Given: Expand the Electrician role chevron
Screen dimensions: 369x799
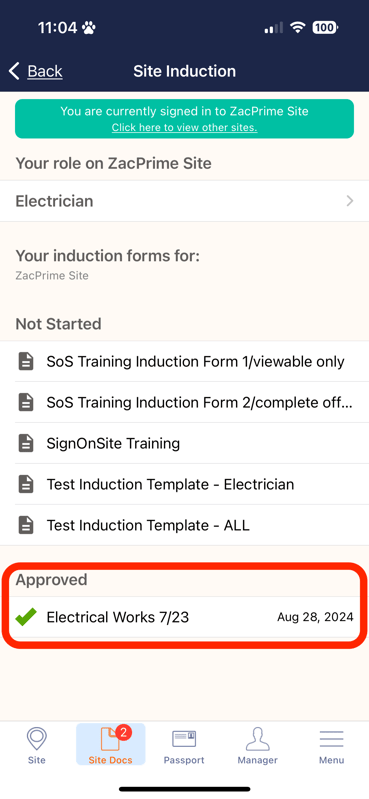Looking at the screenshot, I should pos(350,201).
